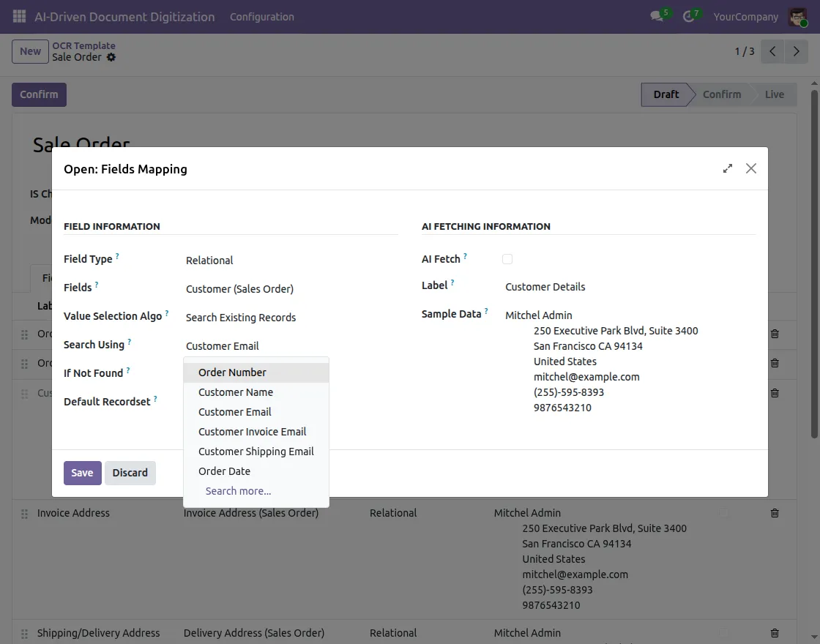Edit the Sample Data text area
This screenshot has height=644, width=820.
pyautogui.click(x=630, y=362)
